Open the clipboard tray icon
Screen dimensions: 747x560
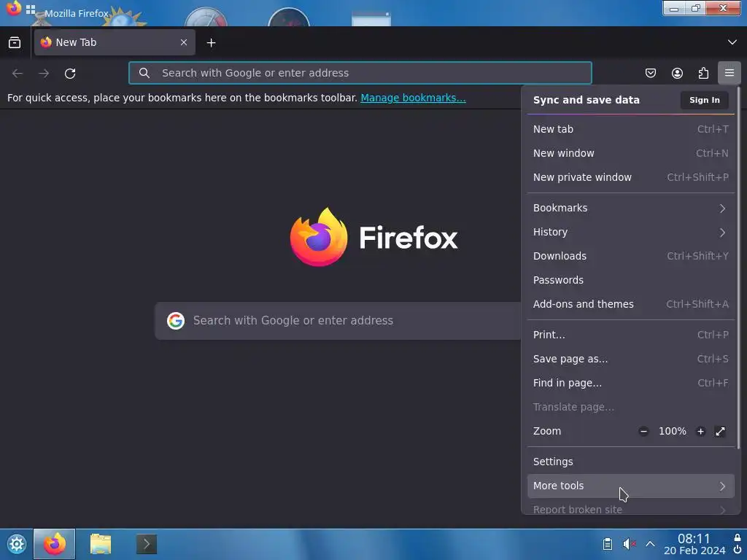pos(608,544)
